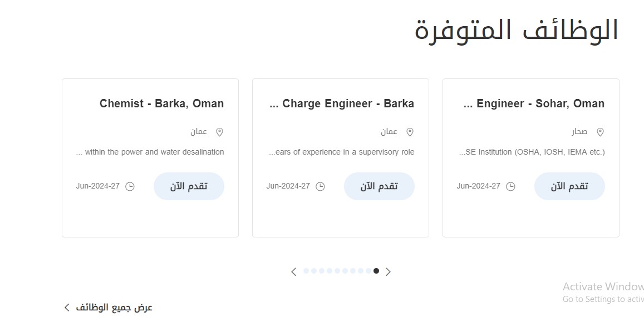This screenshot has width=644, height=317.
Task: Click clock icon on Chemist card
Action: (130, 186)
